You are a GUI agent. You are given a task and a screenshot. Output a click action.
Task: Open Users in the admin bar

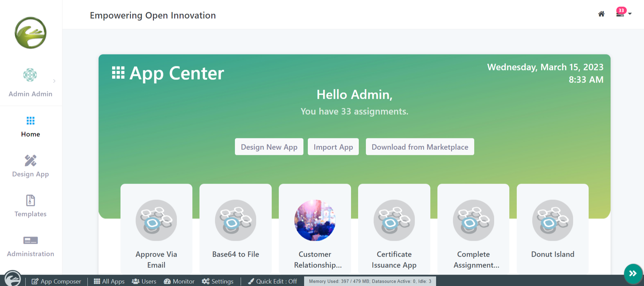coord(144,281)
